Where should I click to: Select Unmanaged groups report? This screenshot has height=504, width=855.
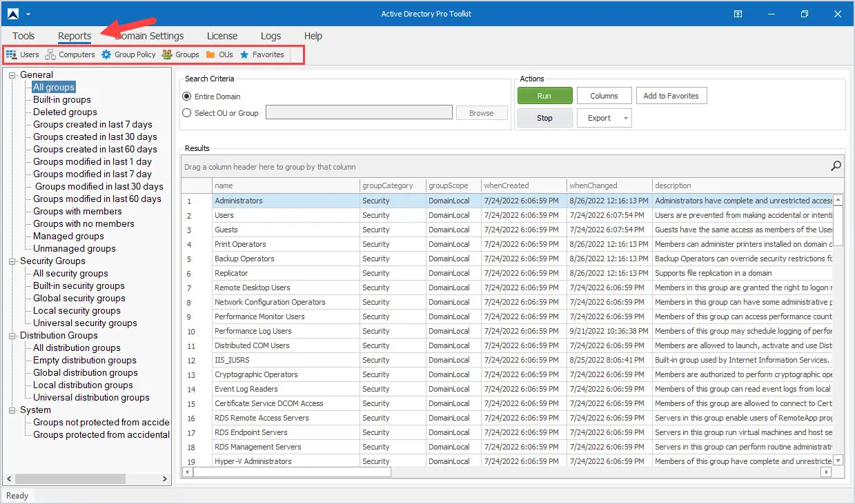tap(75, 249)
